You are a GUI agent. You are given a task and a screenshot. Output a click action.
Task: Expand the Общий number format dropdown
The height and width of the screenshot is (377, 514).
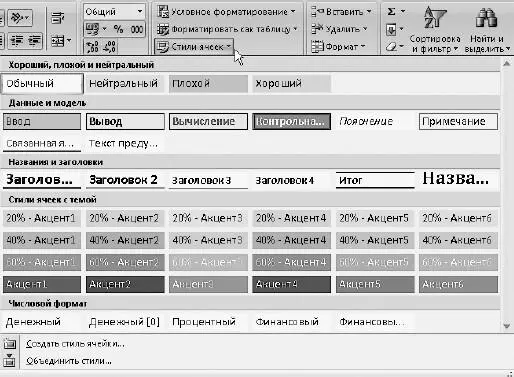[140, 12]
